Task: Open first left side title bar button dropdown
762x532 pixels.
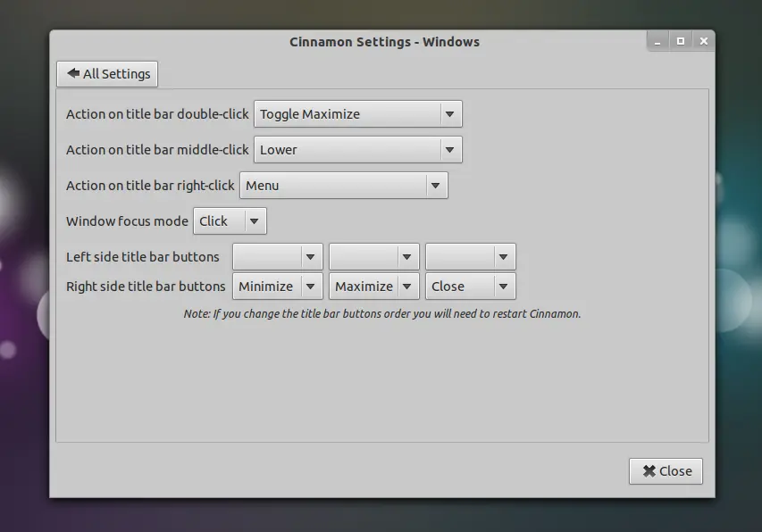Action: pos(278,257)
